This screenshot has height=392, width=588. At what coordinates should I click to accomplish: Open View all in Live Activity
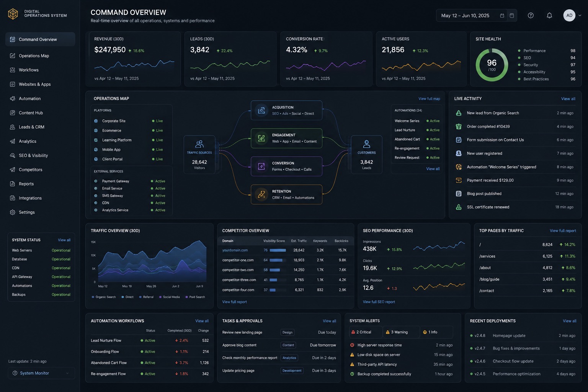click(x=568, y=99)
